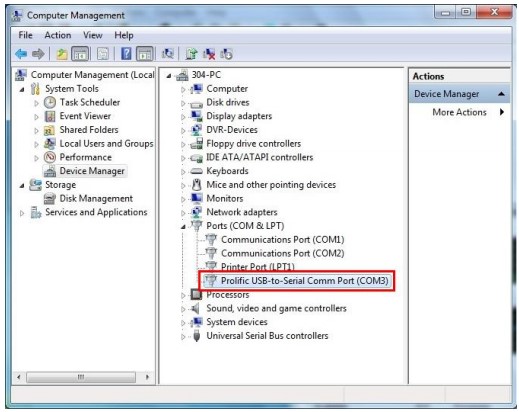Expand the Task Scheduler node arrow
The height and width of the screenshot is (412, 519).
pyautogui.click(x=36, y=103)
